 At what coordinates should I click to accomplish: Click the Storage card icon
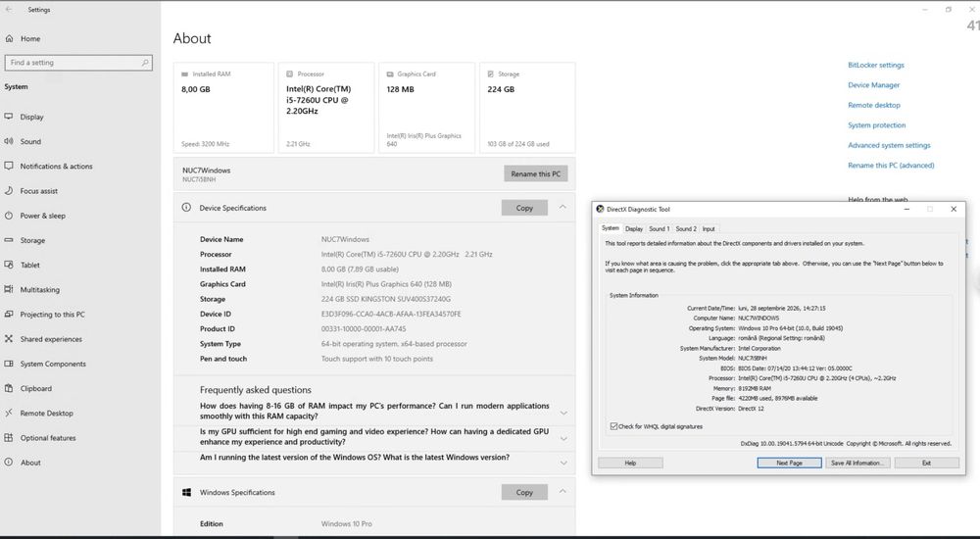click(491, 73)
